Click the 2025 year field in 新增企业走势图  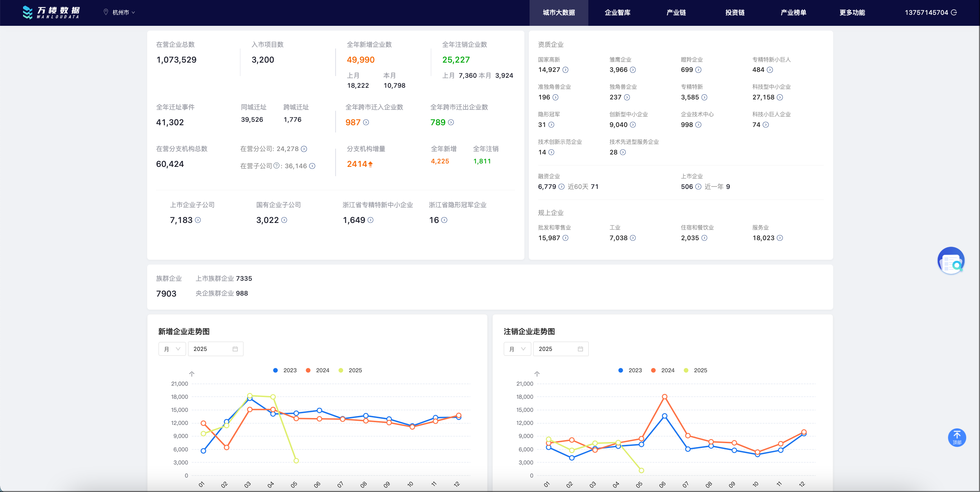tap(211, 349)
